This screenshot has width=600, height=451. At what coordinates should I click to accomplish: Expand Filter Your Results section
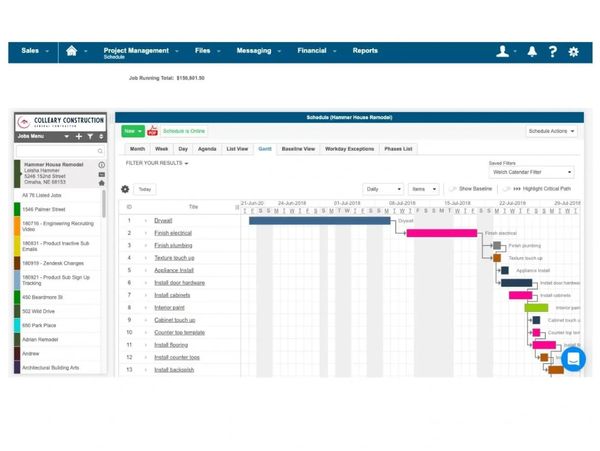[157, 163]
